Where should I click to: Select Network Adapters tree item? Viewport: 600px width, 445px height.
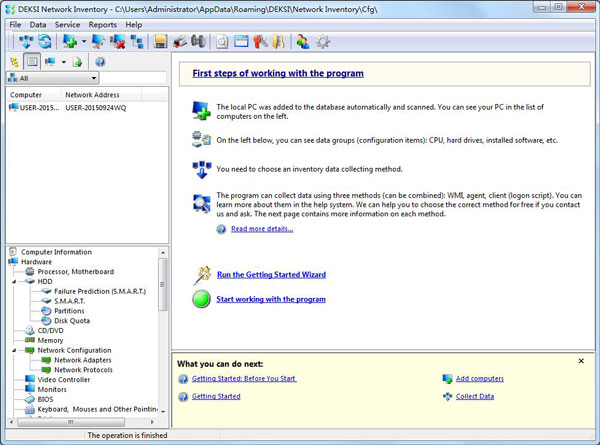(83, 360)
